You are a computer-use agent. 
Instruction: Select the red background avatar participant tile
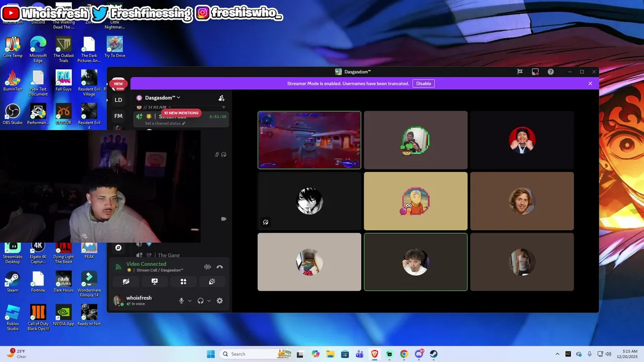[x=522, y=140]
